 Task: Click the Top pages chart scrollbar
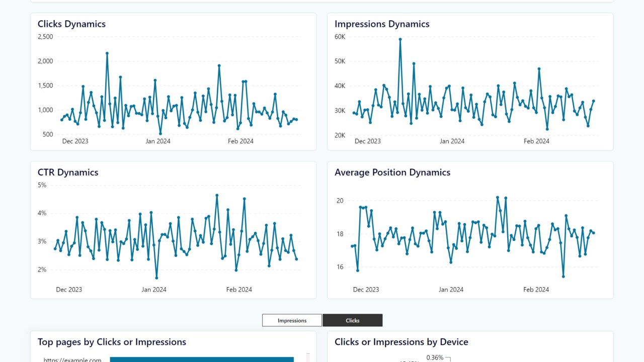pos(308,358)
